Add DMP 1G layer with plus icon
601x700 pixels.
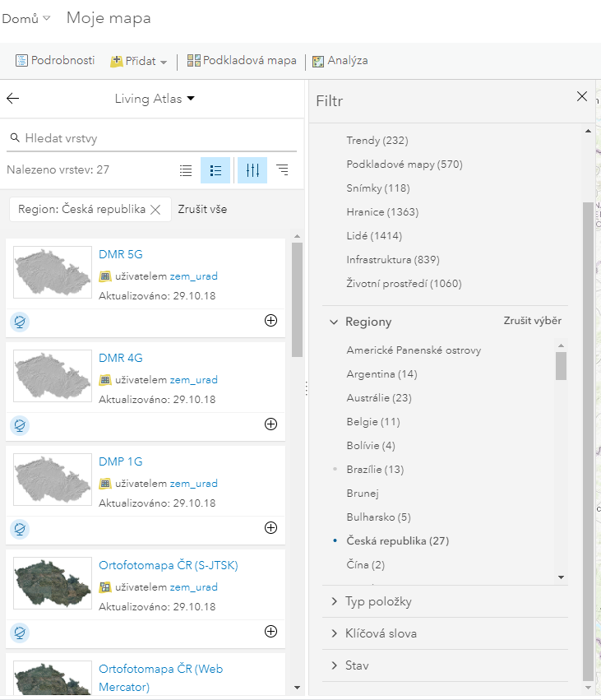270,528
